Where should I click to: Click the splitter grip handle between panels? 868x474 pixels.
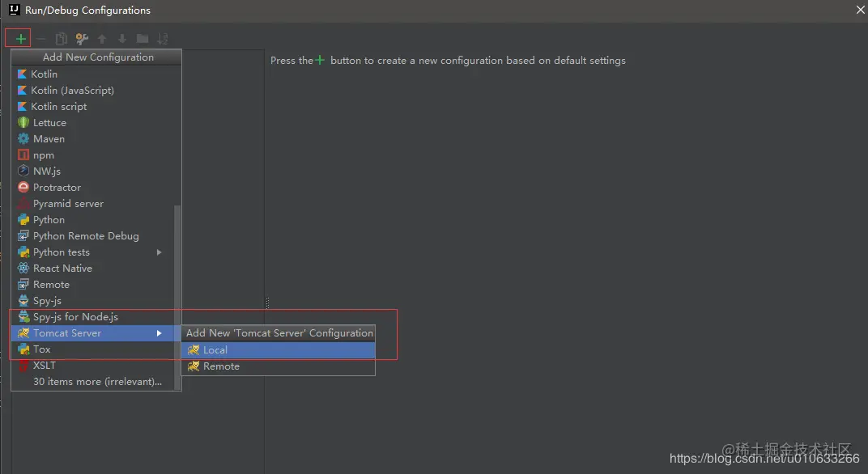(267, 303)
